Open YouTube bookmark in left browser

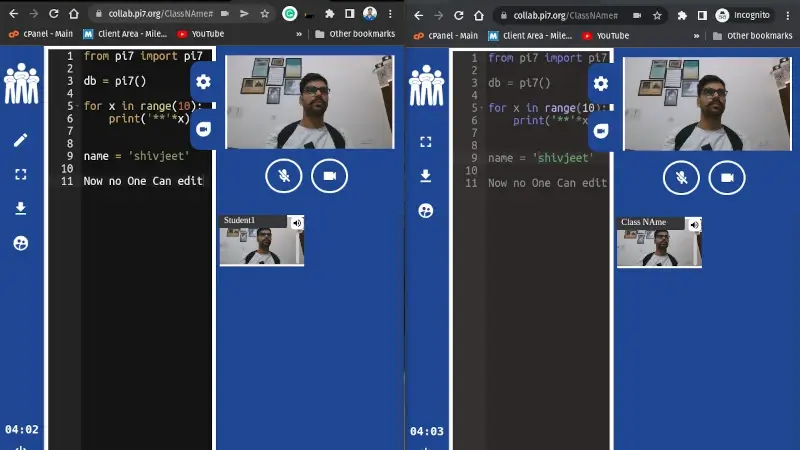pyautogui.click(x=201, y=34)
